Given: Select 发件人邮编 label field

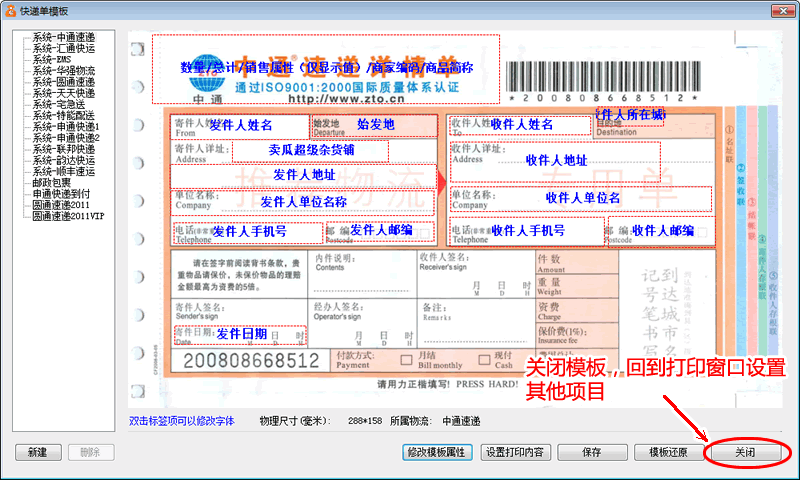Looking at the screenshot, I should [x=381, y=231].
